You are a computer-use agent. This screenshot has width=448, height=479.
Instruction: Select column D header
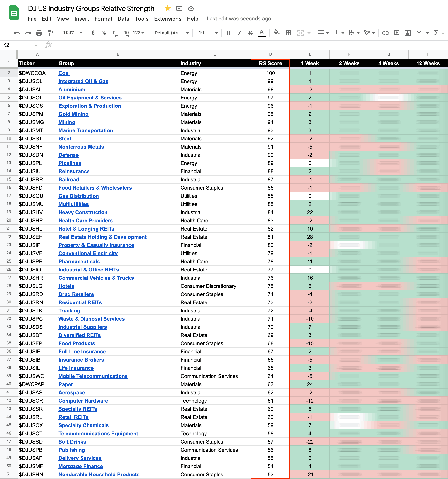coord(270,54)
